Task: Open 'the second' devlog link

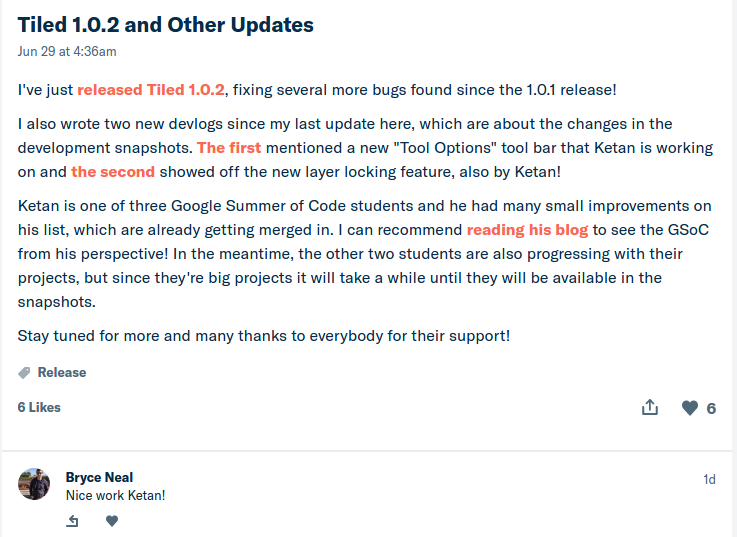Action: [x=113, y=172]
